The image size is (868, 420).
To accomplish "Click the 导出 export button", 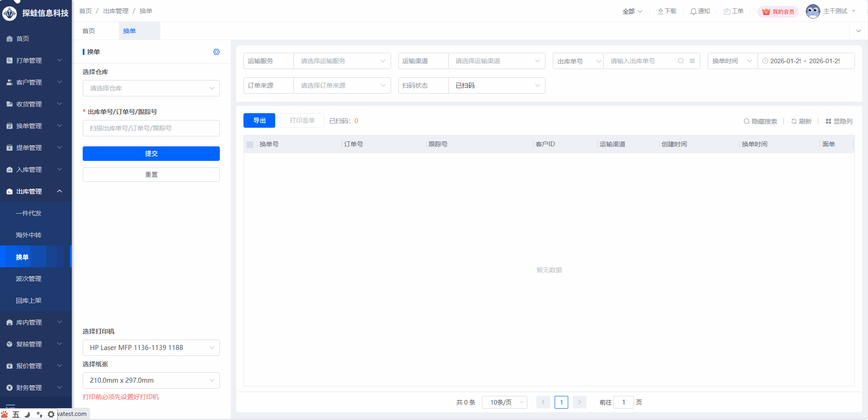I will (x=259, y=120).
